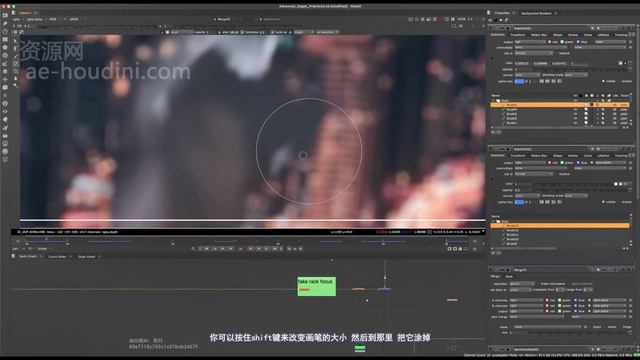Toggle red channel checkbox in RotoPaint1
This screenshot has height=360, width=640.
pyautogui.click(x=550, y=42)
